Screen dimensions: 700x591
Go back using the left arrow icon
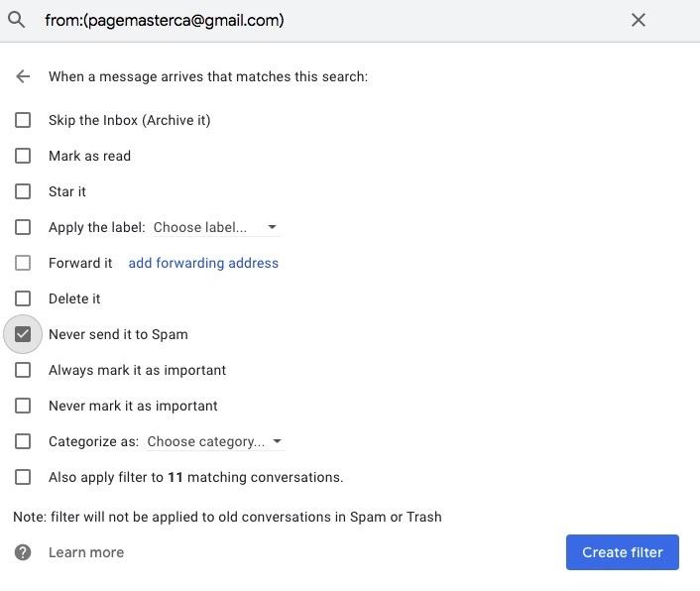click(x=23, y=76)
